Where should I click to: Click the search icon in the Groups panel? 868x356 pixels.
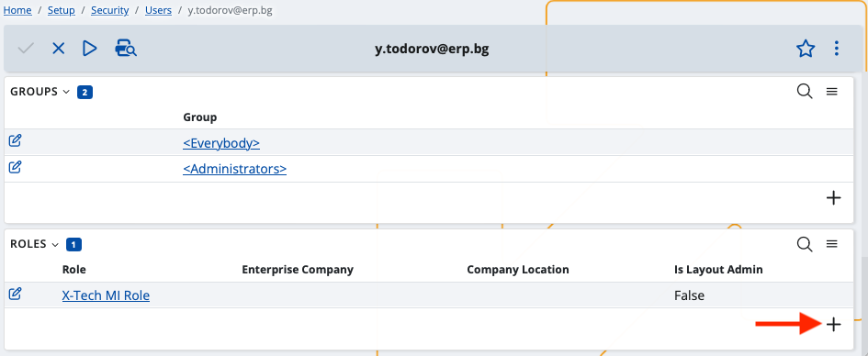[805, 91]
